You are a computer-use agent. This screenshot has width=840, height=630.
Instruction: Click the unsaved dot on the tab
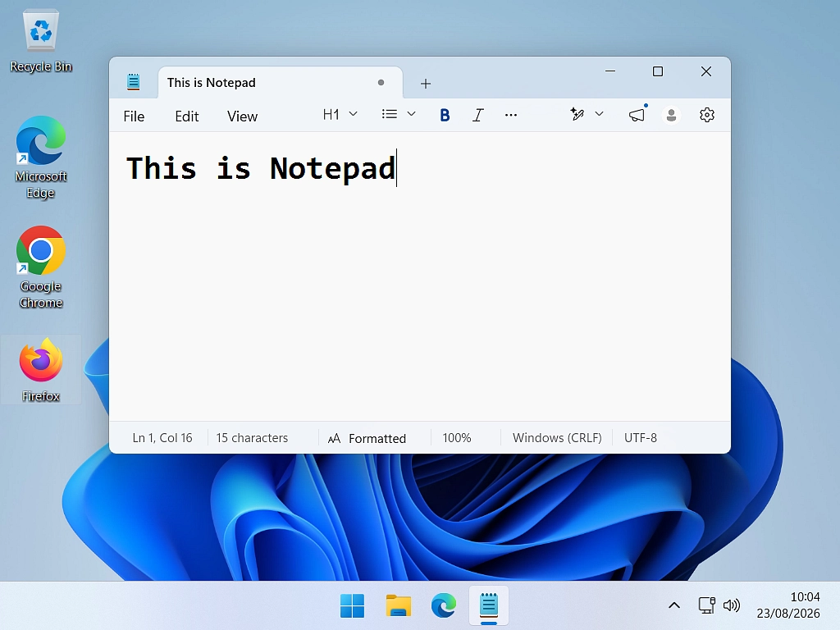pyautogui.click(x=381, y=83)
